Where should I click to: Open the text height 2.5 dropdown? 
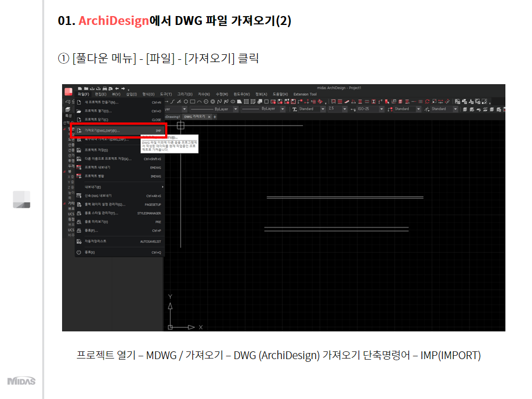(x=344, y=109)
